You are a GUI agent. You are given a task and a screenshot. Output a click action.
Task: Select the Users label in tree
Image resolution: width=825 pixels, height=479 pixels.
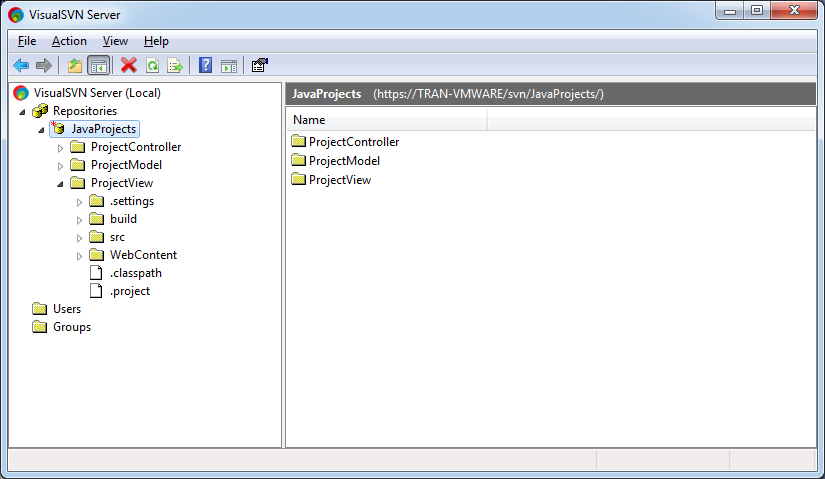coord(67,309)
